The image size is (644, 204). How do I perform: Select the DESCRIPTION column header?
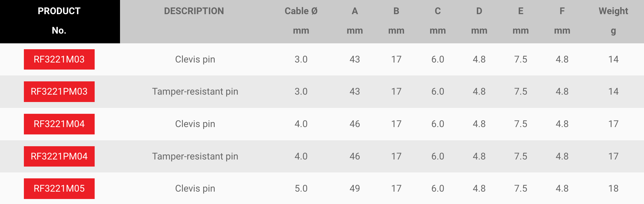point(194,11)
